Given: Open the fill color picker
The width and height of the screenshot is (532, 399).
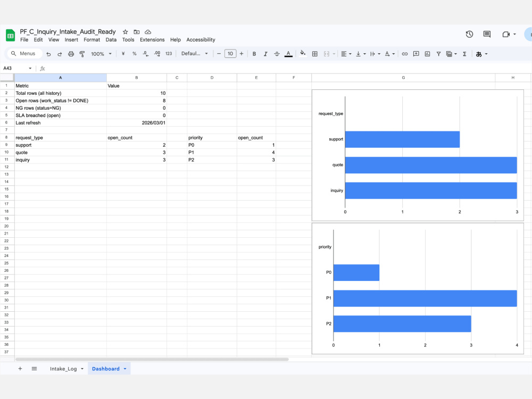Looking at the screenshot, I should coord(303,54).
